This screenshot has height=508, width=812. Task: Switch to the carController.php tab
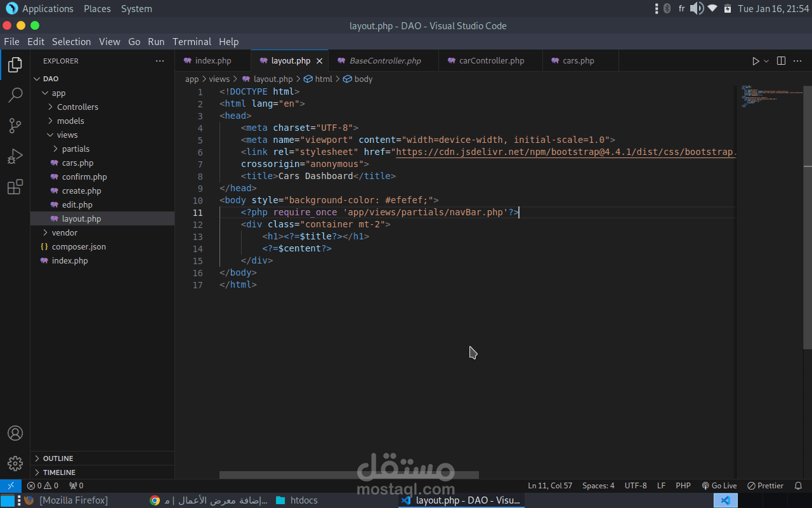491,61
